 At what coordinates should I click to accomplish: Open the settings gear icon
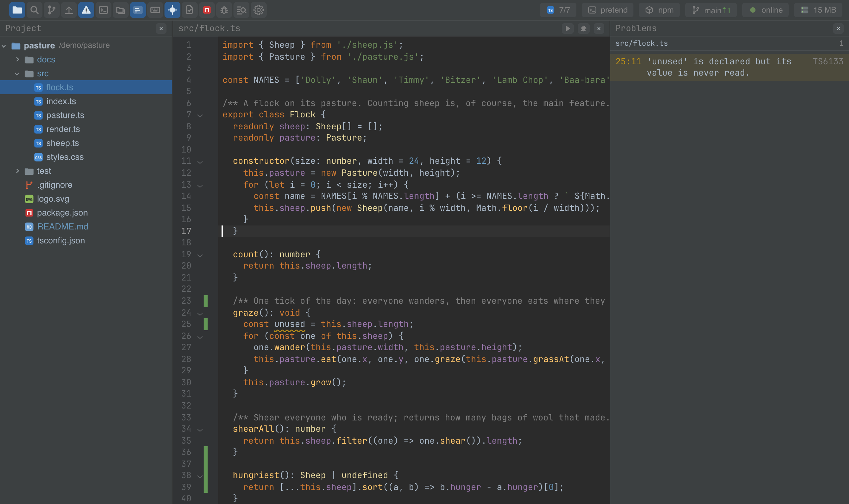click(259, 10)
